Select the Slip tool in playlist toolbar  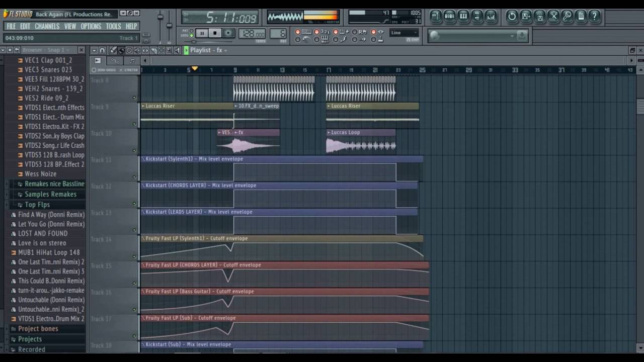point(145,50)
